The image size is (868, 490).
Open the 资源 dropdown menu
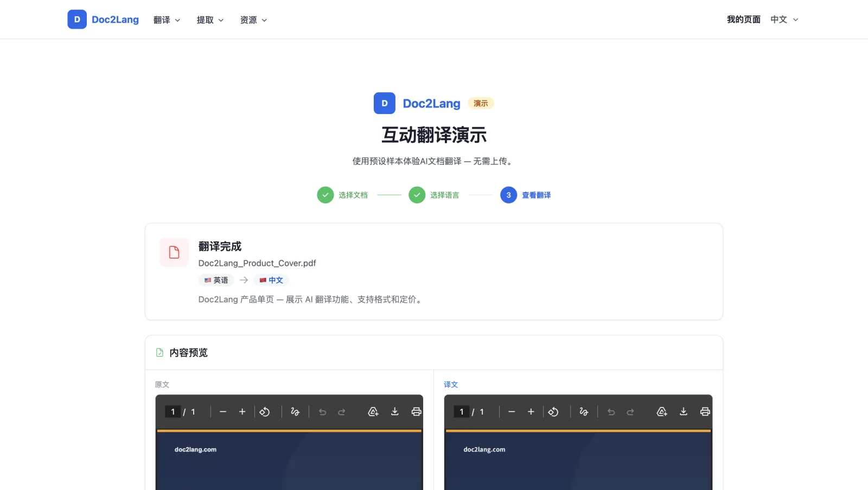tap(253, 20)
